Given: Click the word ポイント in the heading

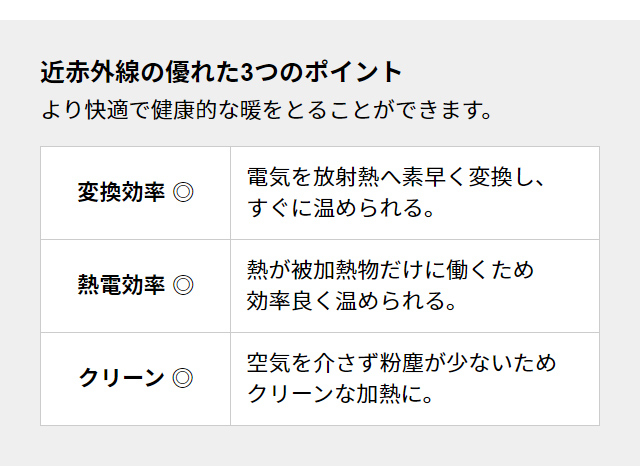Looking at the screenshot, I should (353, 72).
